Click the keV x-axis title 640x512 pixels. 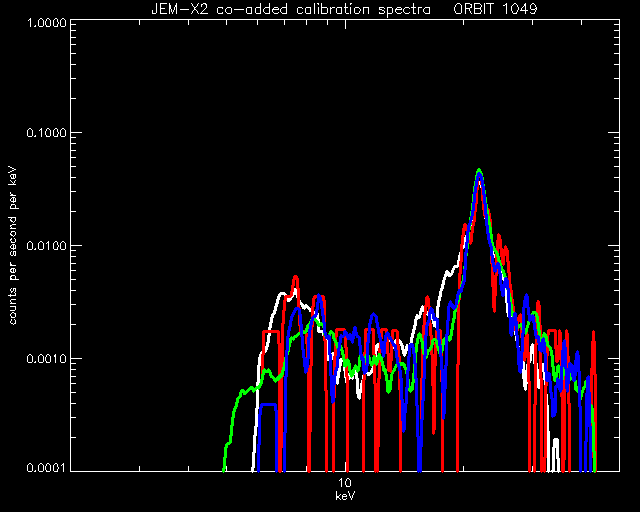[x=345, y=496]
